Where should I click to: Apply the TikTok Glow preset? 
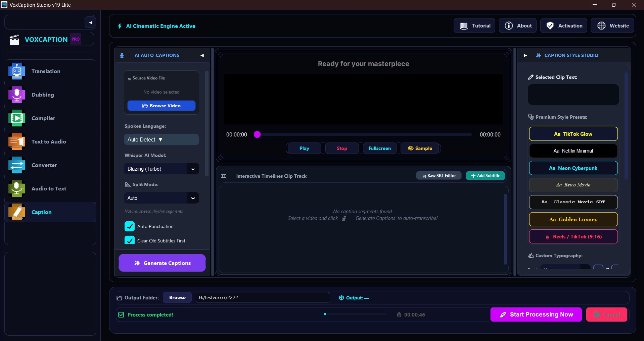[573, 134]
